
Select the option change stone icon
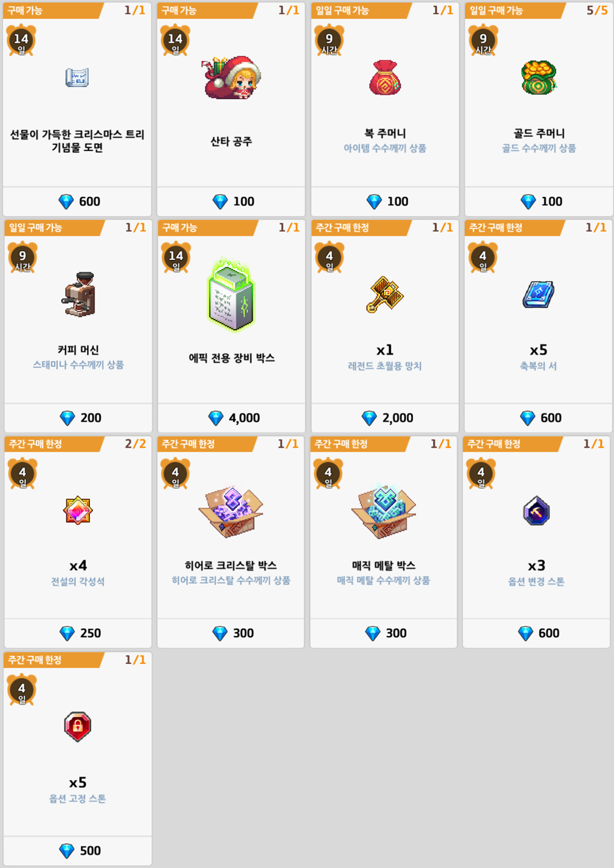coord(536,511)
